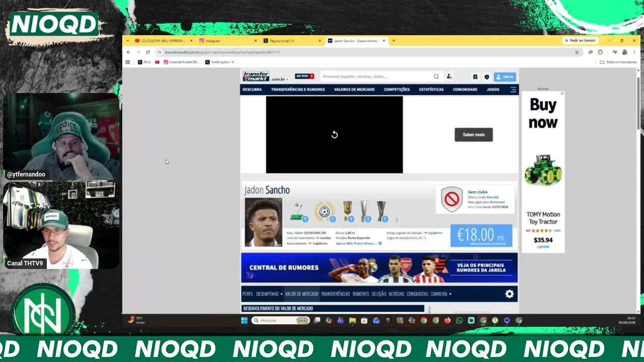Click the detailed search person icon
Screen dimensions: 644x362
tap(449, 76)
